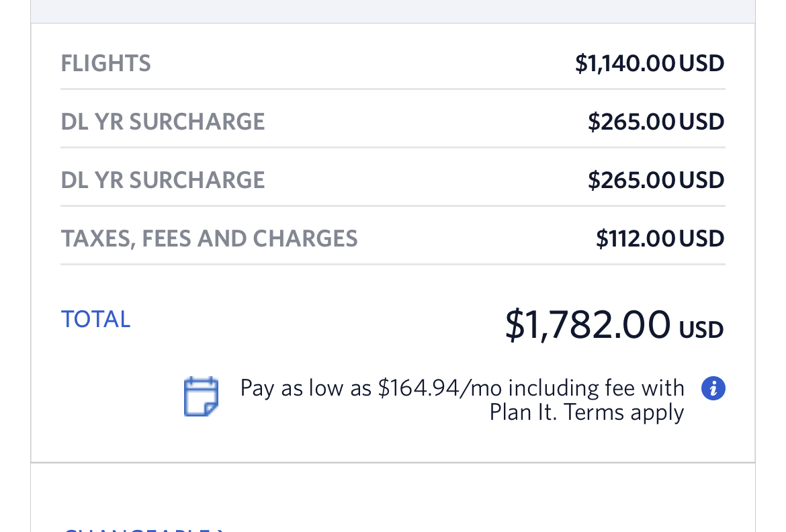Viewport: 786px width, 532px height.
Task: Select the TOTAL label
Action: coord(95,319)
